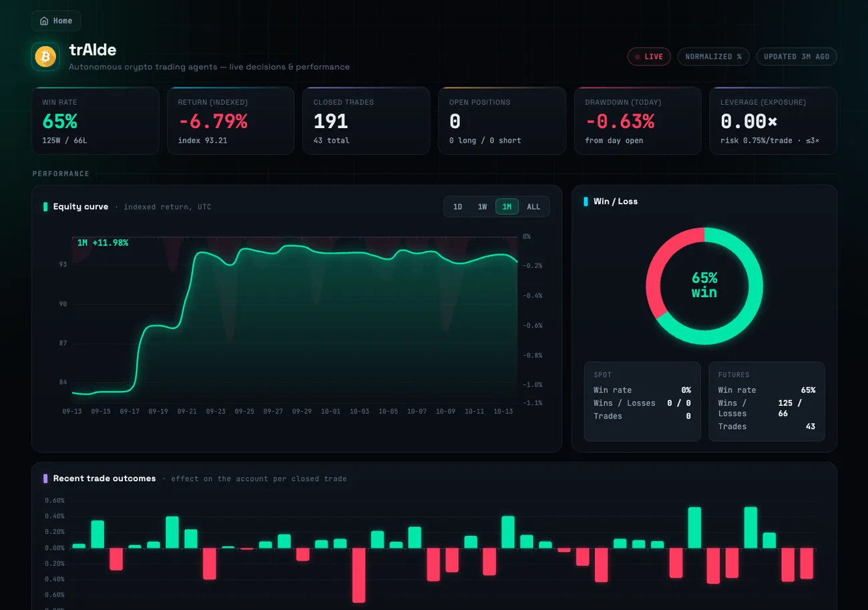Click the FUTURES stats panel
This screenshot has height=610, width=868.
tap(767, 401)
